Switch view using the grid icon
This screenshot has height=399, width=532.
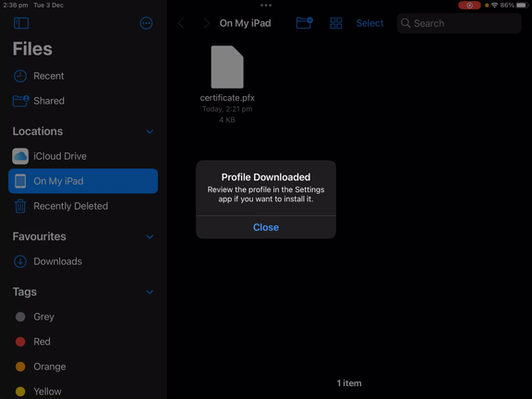pyautogui.click(x=336, y=23)
